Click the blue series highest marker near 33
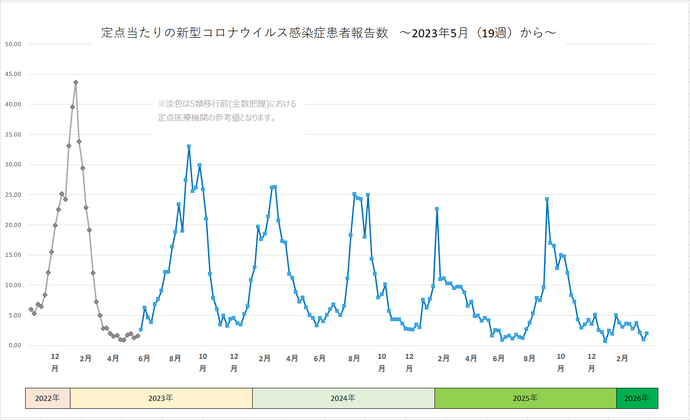Viewport: 690px width, 420px height. (189, 146)
